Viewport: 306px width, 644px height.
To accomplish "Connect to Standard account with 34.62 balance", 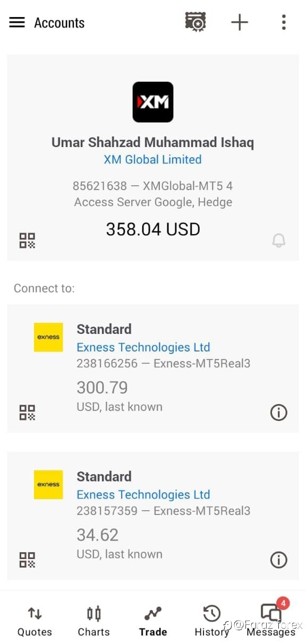I will [x=153, y=516].
